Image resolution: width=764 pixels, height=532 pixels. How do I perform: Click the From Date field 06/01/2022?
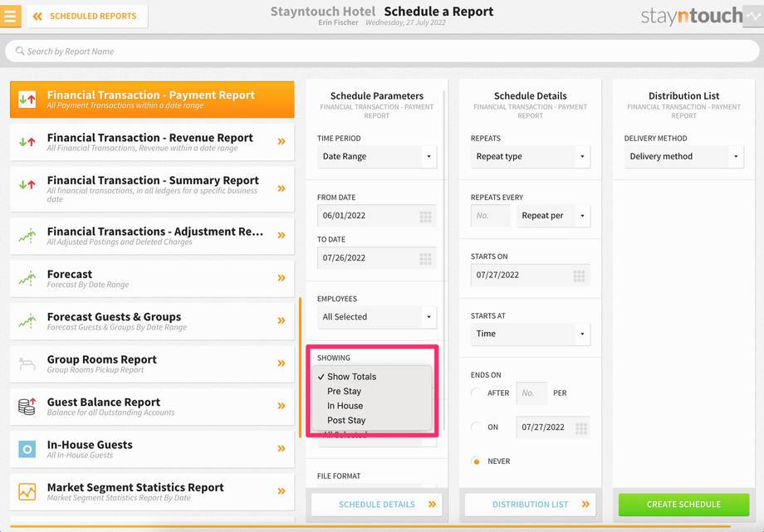click(x=377, y=215)
